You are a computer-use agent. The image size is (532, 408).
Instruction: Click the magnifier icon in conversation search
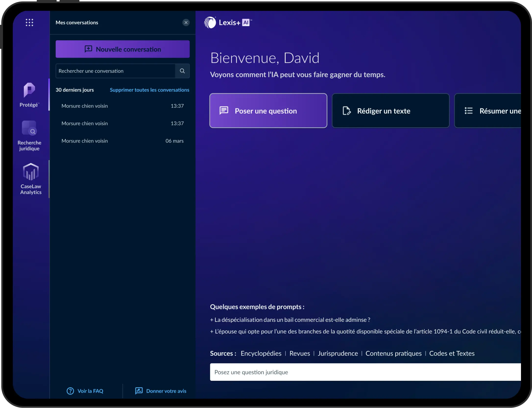(182, 71)
